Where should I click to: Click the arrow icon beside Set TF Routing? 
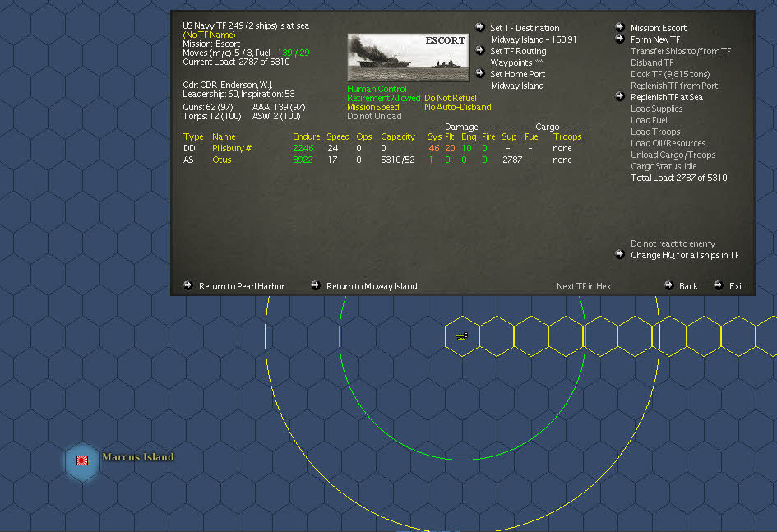pyautogui.click(x=479, y=50)
